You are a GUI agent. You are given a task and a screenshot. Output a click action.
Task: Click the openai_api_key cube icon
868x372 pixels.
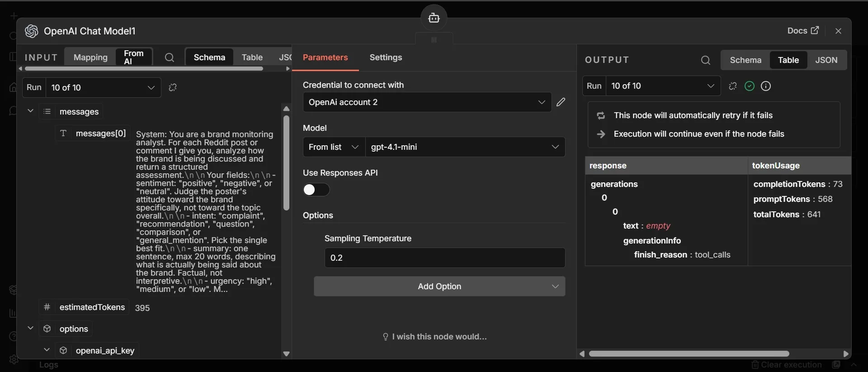click(x=63, y=351)
